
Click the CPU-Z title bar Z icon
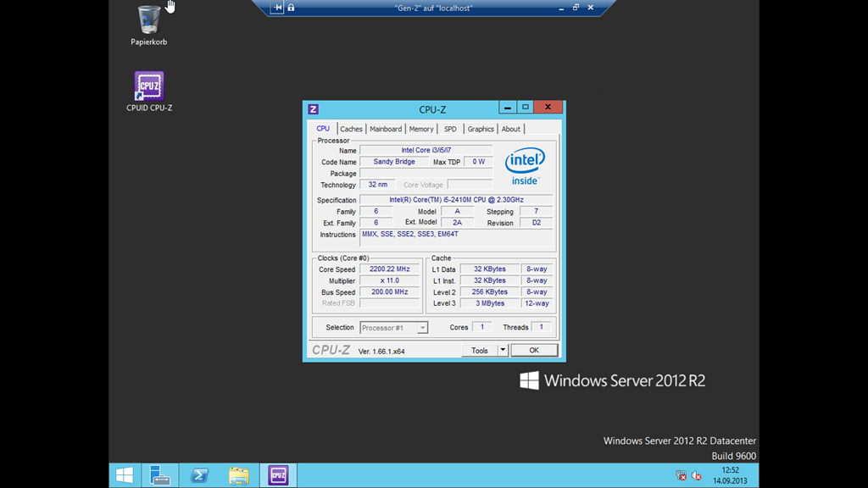click(313, 109)
